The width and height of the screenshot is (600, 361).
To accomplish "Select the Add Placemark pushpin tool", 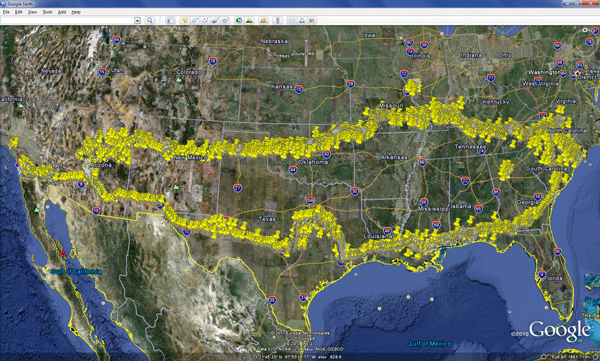I will [x=184, y=20].
